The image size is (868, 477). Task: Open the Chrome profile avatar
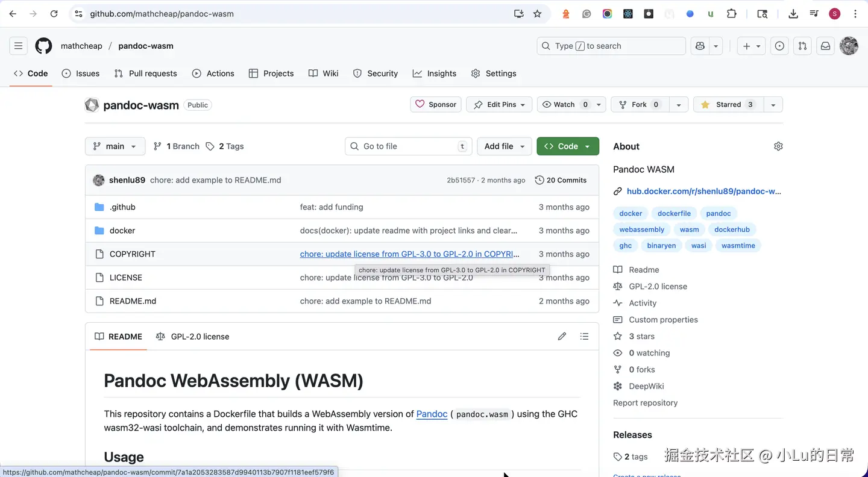click(835, 14)
